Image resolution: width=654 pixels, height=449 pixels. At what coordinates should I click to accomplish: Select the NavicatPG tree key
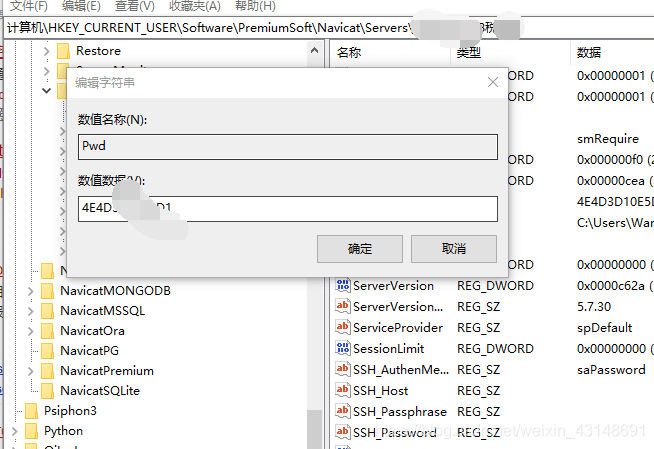click(x=89, y=351)
